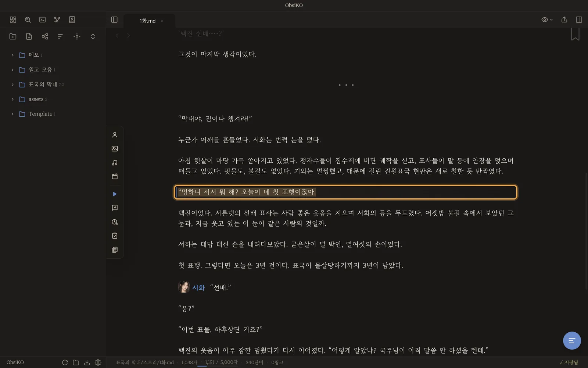Click the stacked documents icon
This screenshot has width=588, height=368.
115,250
